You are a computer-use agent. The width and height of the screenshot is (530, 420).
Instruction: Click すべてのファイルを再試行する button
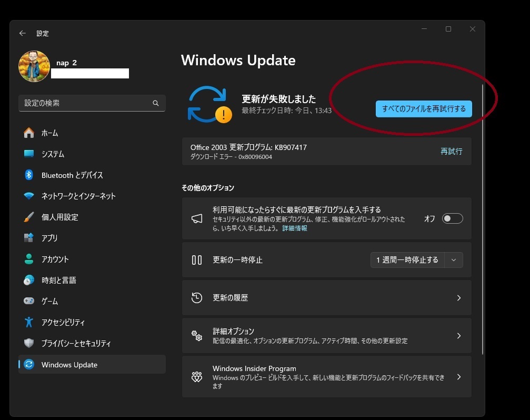coord(424,109)
